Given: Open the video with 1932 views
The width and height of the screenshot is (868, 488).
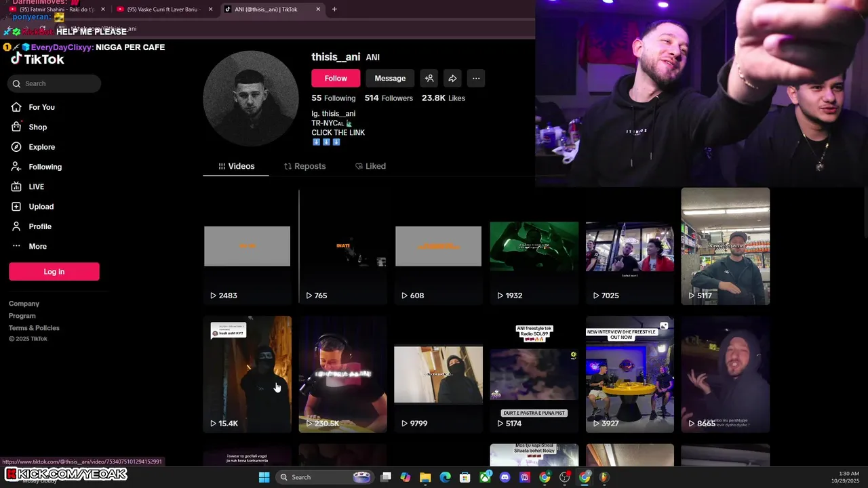Looking at the screenshot, I should coord(534,246).
